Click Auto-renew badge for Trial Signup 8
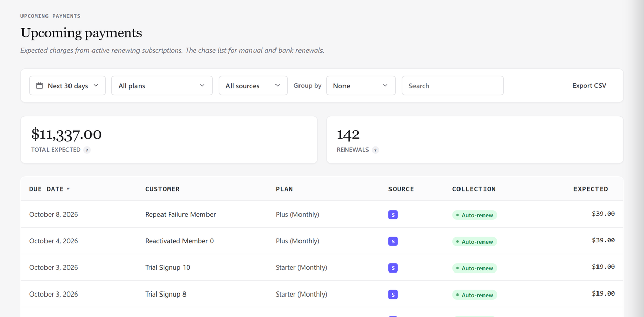644x317 pixels. (x=475, y=295)
